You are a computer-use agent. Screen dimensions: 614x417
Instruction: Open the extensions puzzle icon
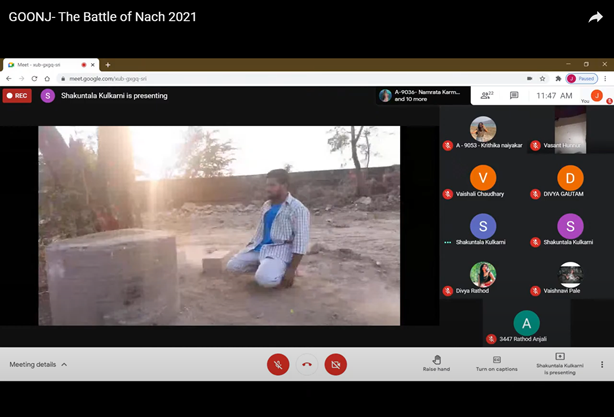click(558, 79)
